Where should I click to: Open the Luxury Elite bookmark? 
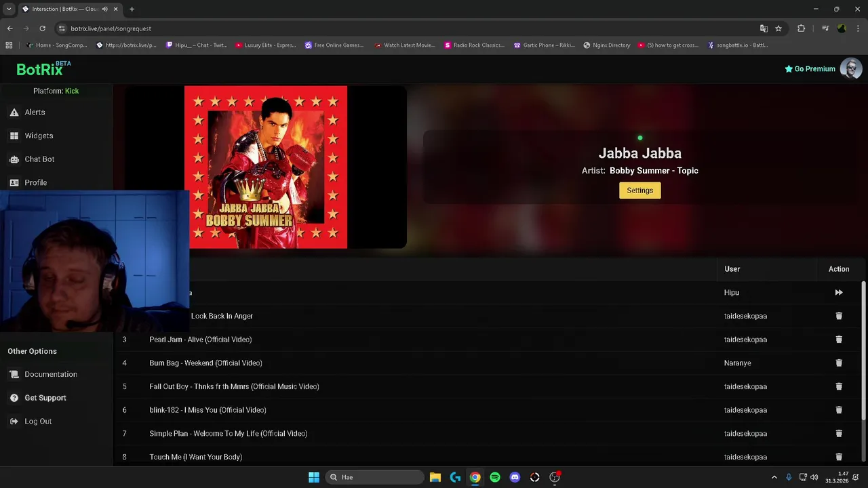pyautogui.click(x=266, y=45)
